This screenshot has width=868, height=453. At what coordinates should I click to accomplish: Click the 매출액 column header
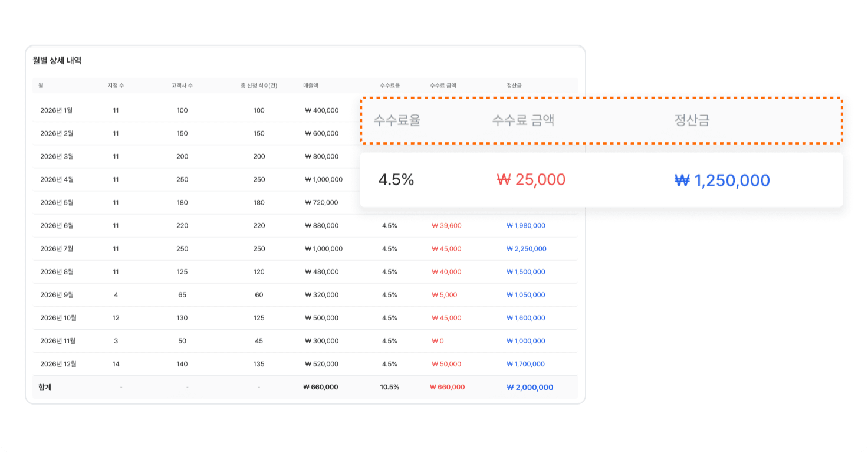[311, 86]
